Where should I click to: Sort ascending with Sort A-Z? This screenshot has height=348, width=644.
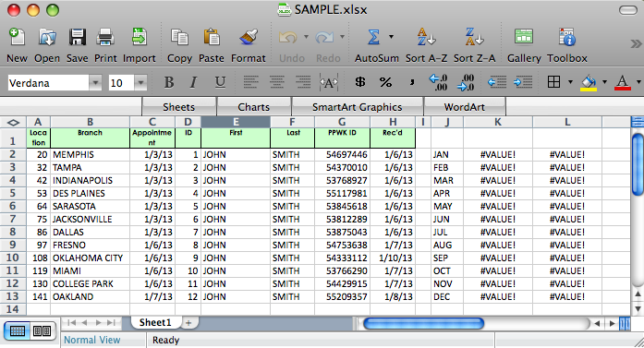click(426, 37)
